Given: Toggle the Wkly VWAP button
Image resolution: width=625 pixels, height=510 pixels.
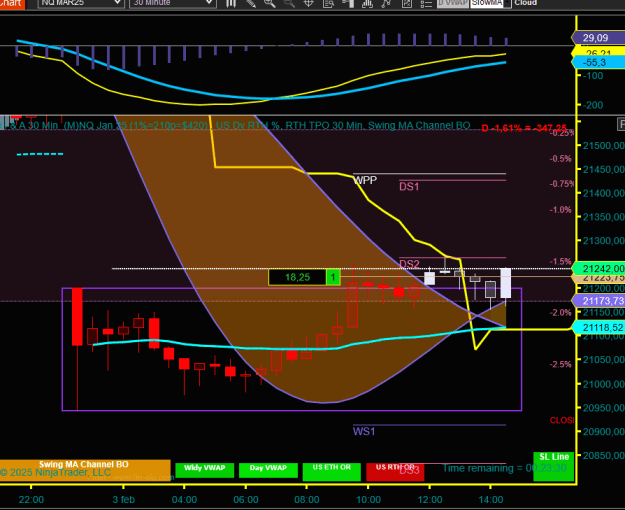Looking at the screenshot, I should coord(204,470).
